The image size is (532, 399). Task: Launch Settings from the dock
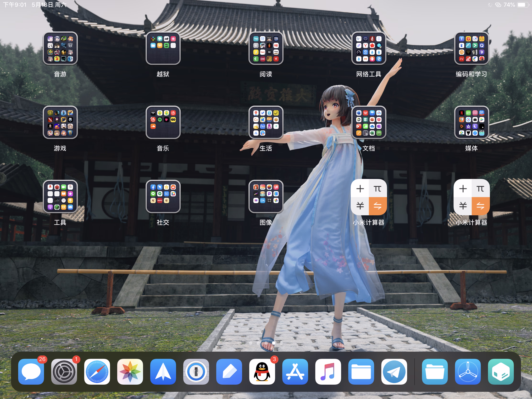(x=64, y=371)
